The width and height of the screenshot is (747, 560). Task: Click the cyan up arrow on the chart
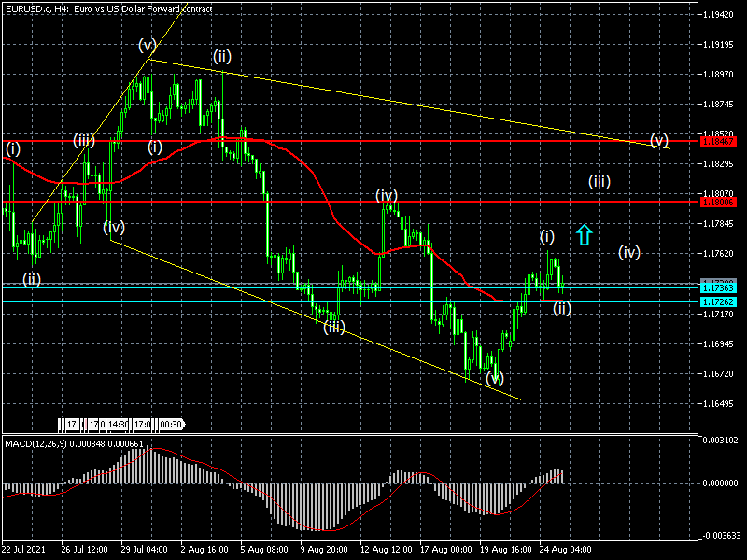pos(585,234)
